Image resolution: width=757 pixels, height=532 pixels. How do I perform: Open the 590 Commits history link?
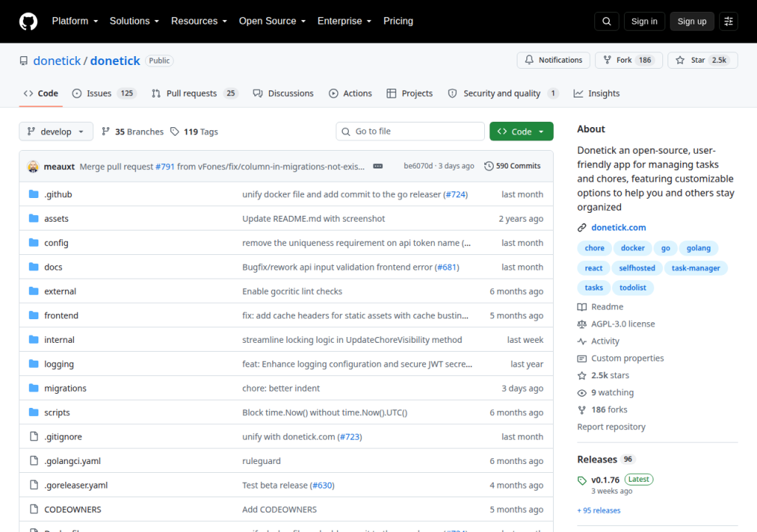(x=512, y=166)
